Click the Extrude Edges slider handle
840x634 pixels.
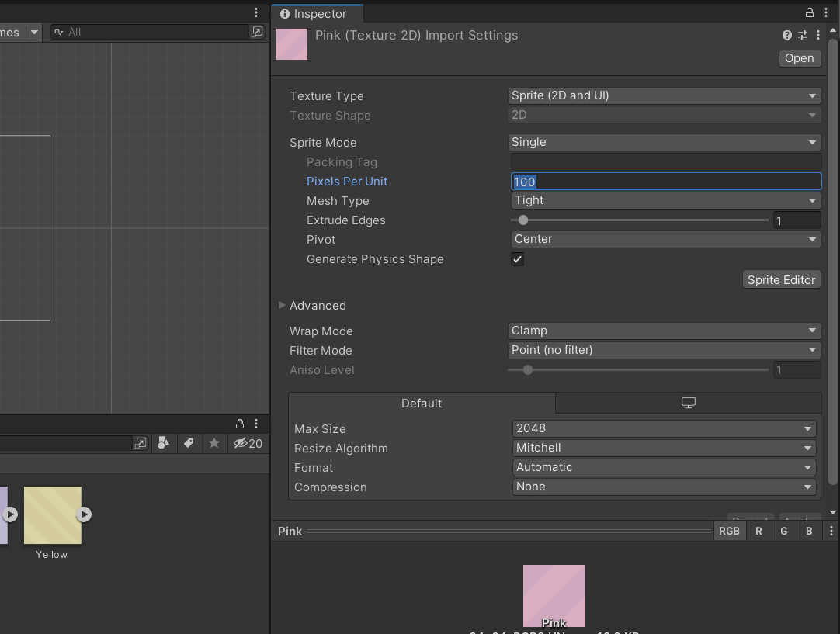coord(523,220)
